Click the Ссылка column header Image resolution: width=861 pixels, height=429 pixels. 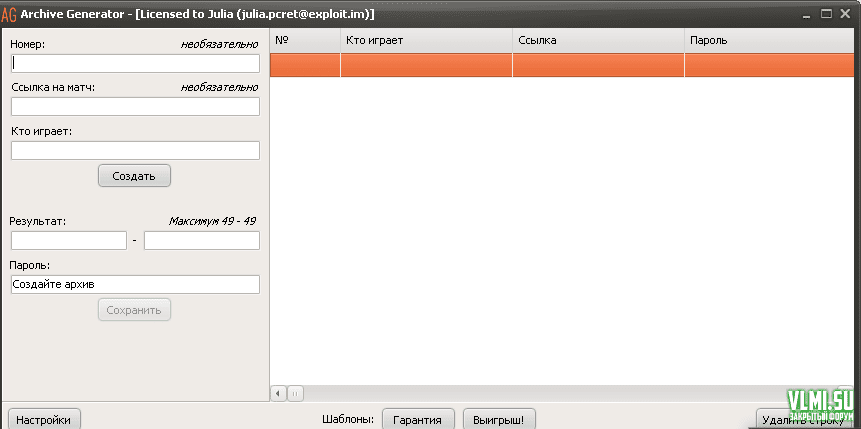point(597,40)
